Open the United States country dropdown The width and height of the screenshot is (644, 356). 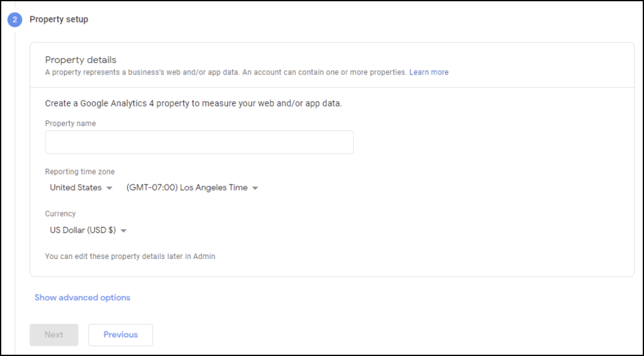pos(76,188)
